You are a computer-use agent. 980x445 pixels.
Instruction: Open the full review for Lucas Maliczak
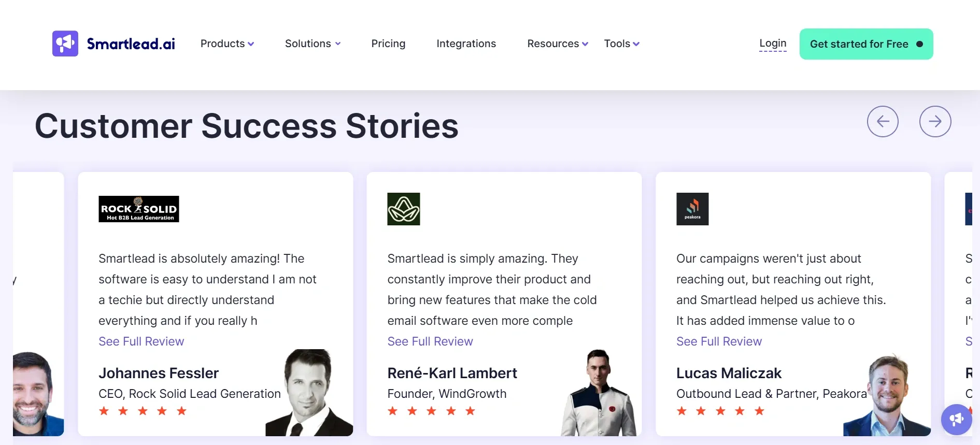(719, 341)
